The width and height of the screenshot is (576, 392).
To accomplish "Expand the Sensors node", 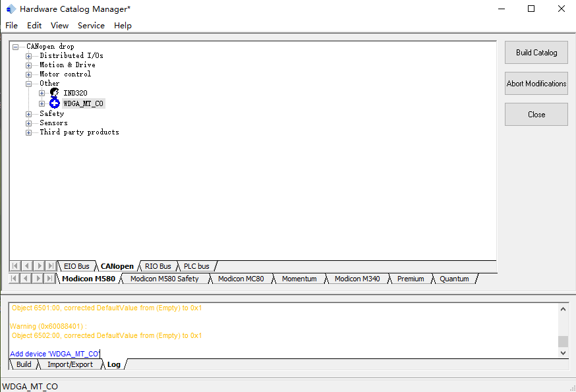I will pos(28,123).
